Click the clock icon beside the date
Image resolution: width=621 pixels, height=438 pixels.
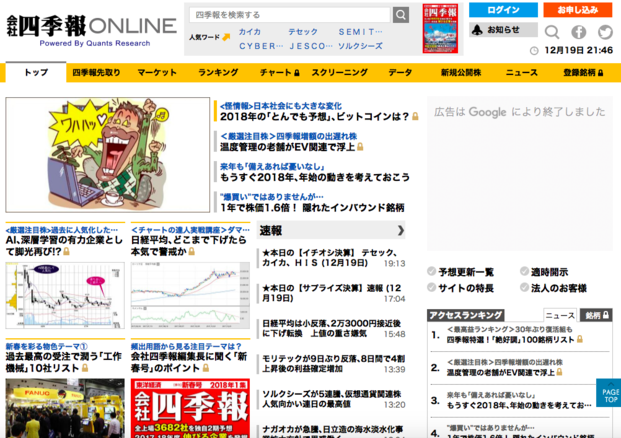tap(534, 51)
